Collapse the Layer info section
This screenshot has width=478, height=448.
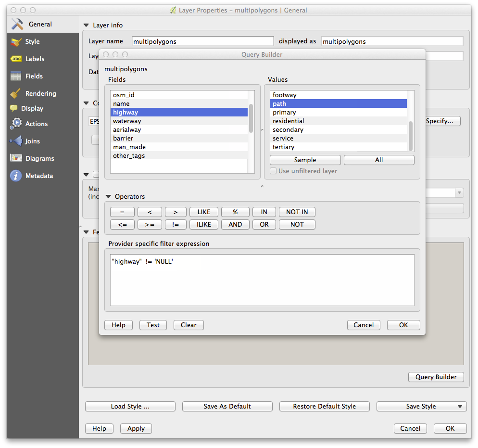click(x=87, y=25)
